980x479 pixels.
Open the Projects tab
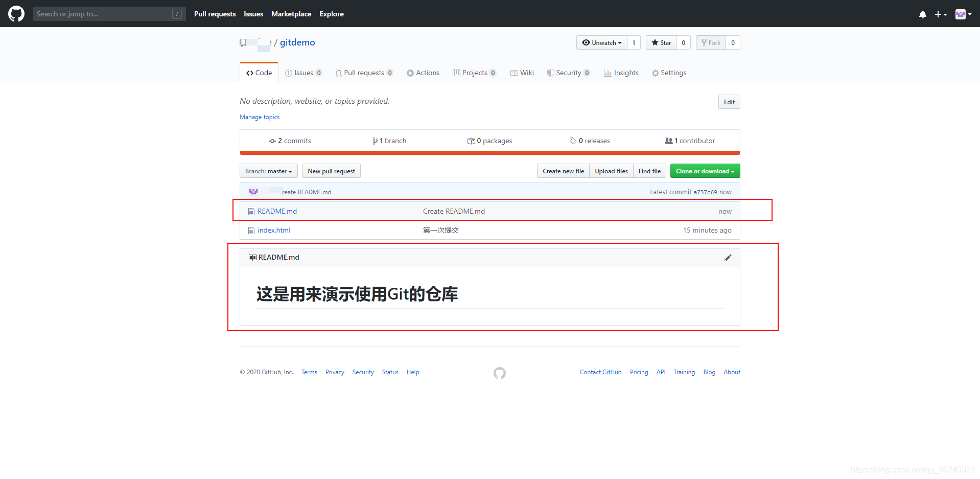[475, 73]
